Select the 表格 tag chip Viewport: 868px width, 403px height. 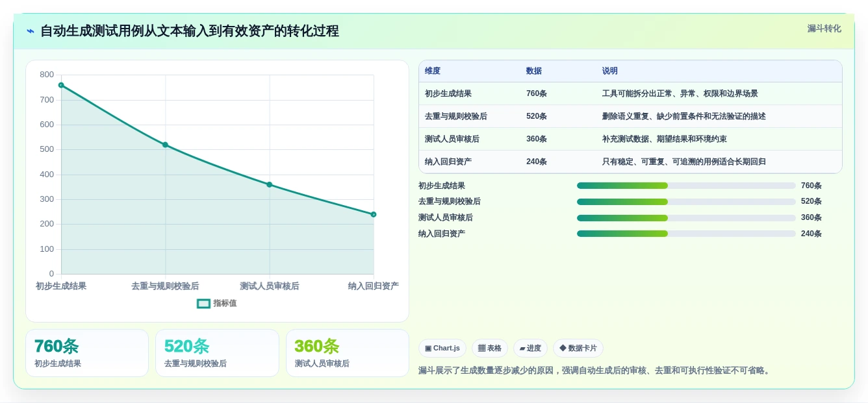[x=490, y=348]
